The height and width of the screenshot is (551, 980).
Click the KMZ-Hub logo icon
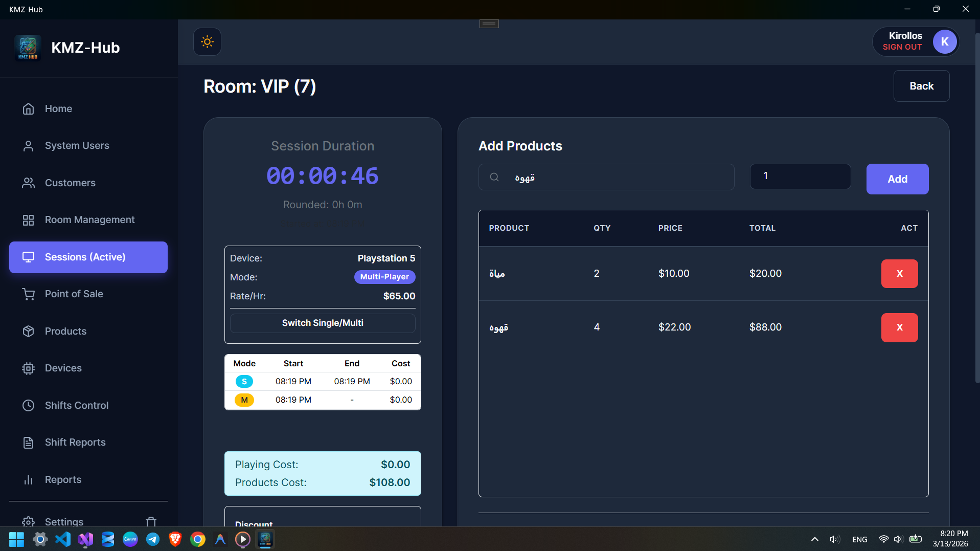tap(28, 48)
